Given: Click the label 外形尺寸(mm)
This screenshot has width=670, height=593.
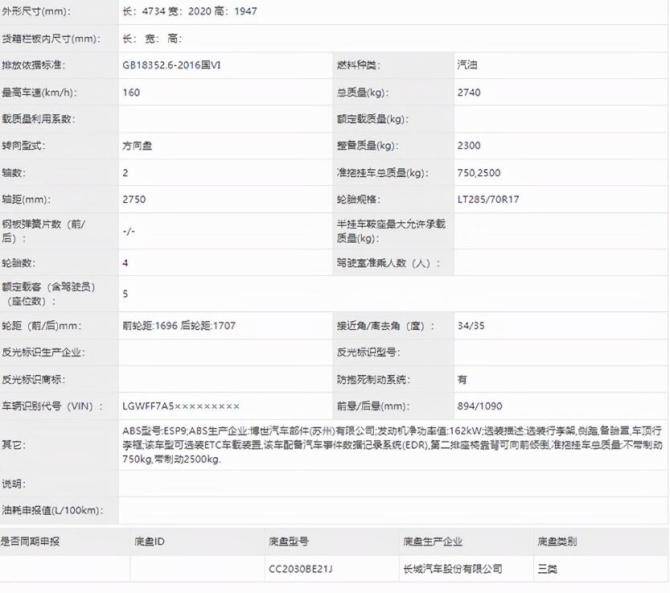Looking at the screenshot, I should [x=36, y=12].
